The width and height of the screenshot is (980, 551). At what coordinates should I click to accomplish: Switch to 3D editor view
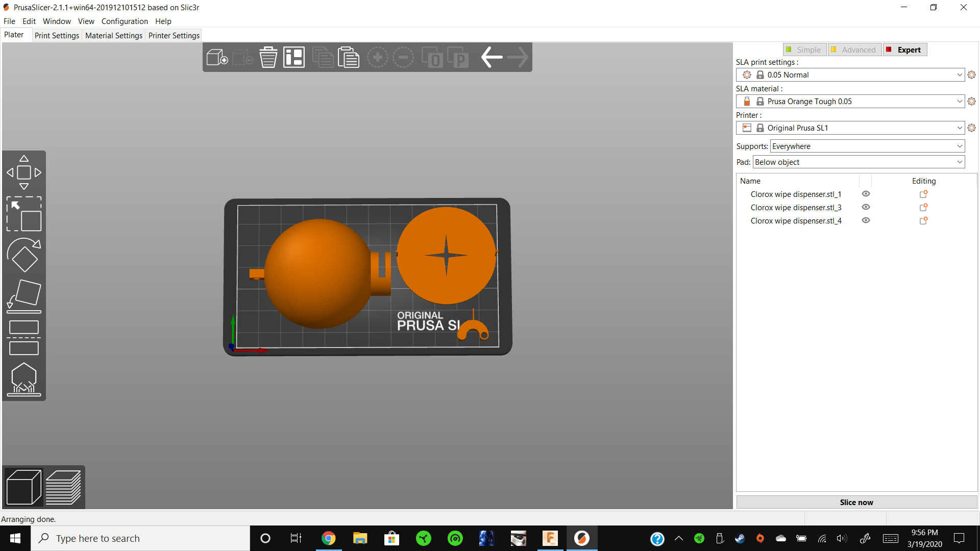click(23, 487)
